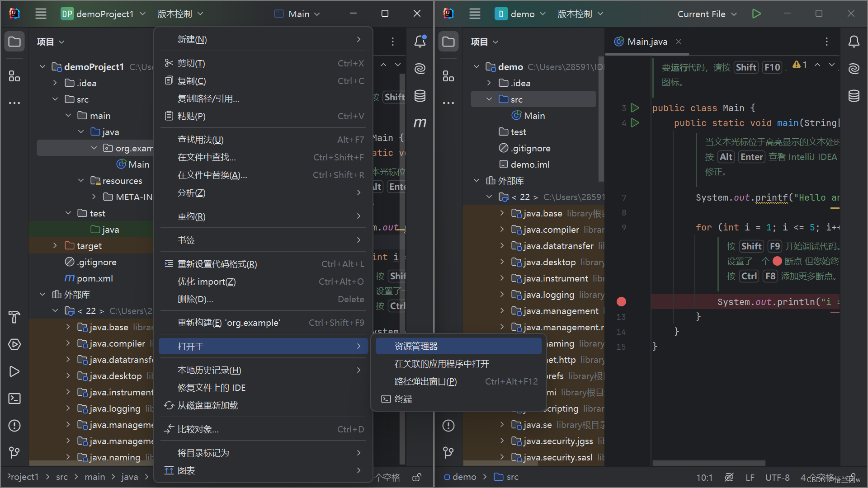Open Local History submenu
The image size is (868, 488).
click(x=264, y=370)
